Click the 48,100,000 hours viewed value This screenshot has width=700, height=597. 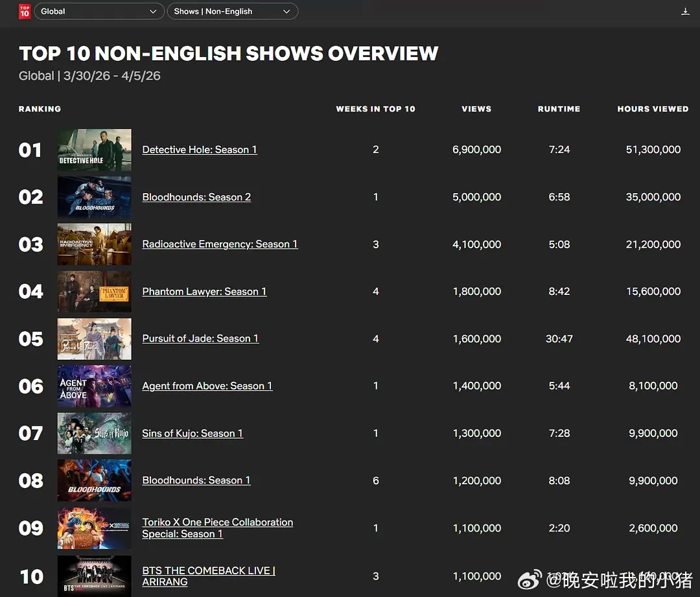coord(653,339)
